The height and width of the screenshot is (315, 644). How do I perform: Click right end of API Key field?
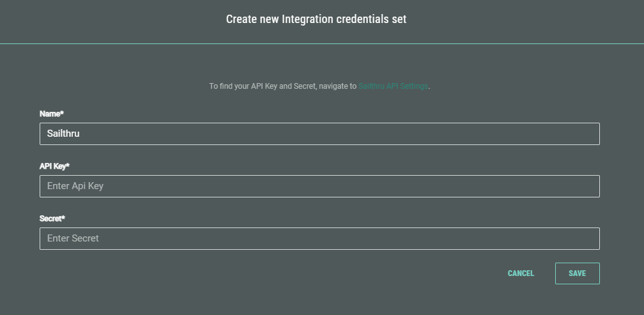(588, 187)
